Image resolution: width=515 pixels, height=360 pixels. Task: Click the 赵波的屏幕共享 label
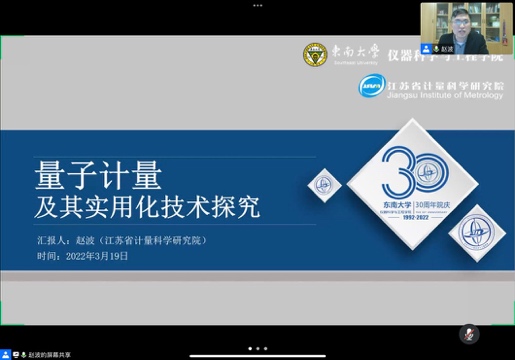point(49,355)
